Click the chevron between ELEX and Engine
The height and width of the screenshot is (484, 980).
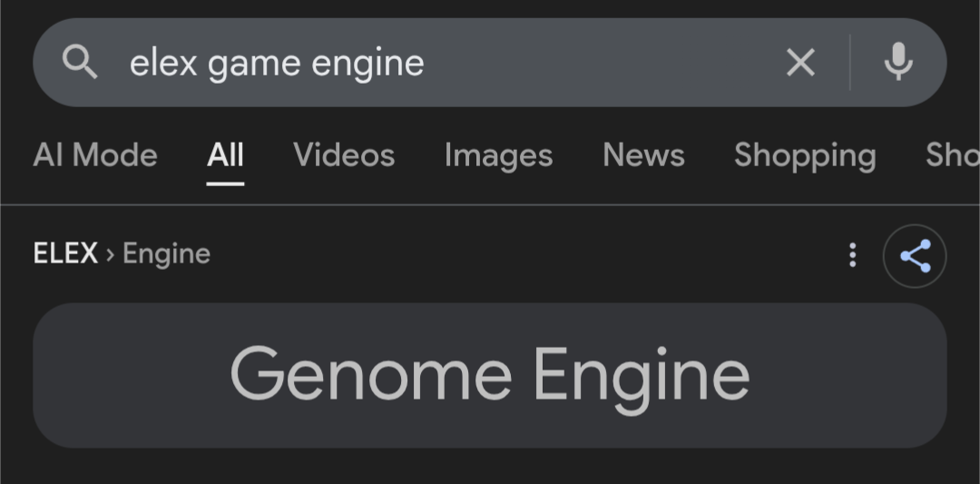click(110, 254)
